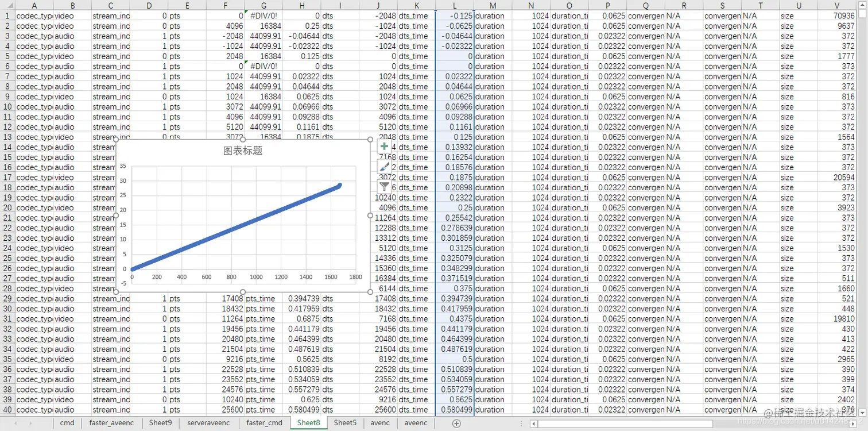This screenshot has height=431, width=868.
Task: Click cell G2 with value 16384
Action: [263, 26]
